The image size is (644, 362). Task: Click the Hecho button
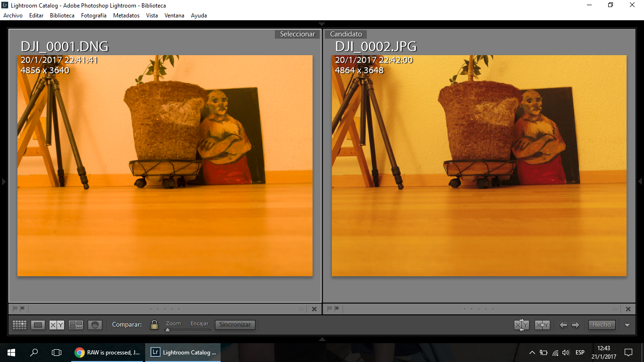tap(602, 325)
